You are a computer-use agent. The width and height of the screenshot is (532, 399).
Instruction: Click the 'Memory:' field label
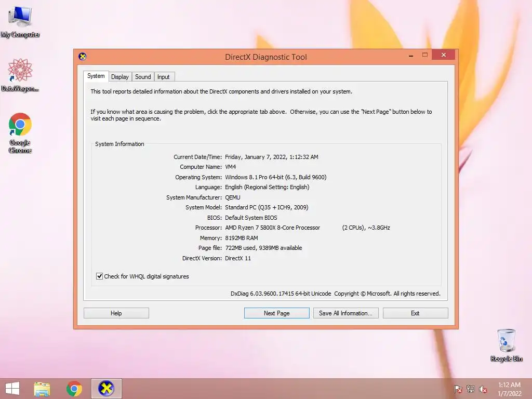point(211,238)
